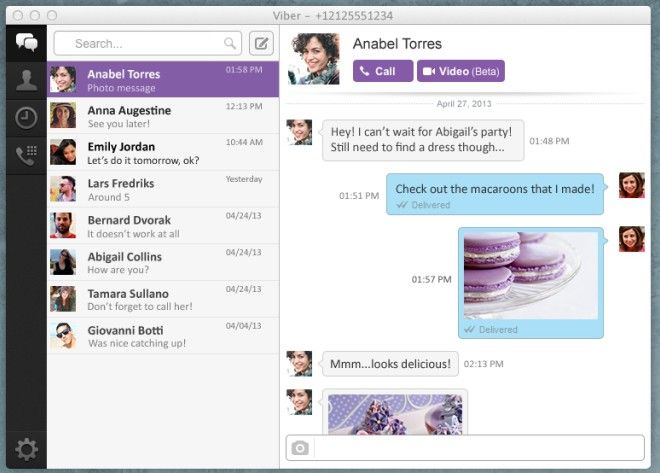Select Giovanni Botti conversation
The width and height of the screenshot is (660, 473).
(163, 336)
